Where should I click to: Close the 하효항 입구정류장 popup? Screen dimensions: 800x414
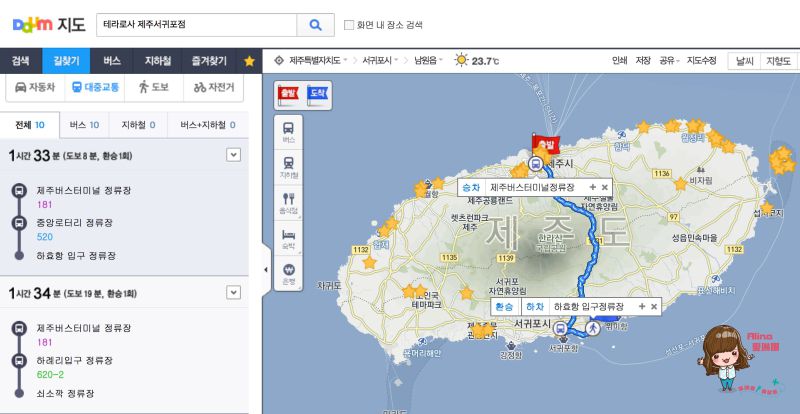point(654,306)
